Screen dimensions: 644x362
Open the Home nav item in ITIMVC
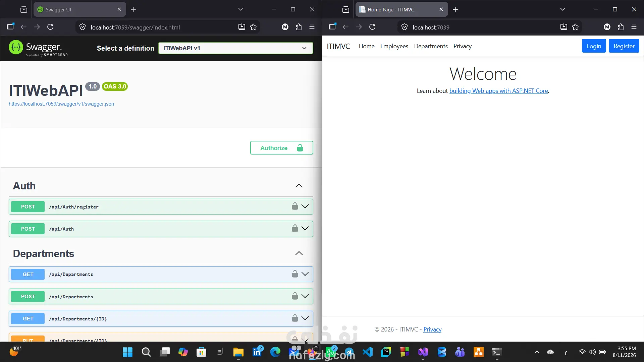(367, 46)
